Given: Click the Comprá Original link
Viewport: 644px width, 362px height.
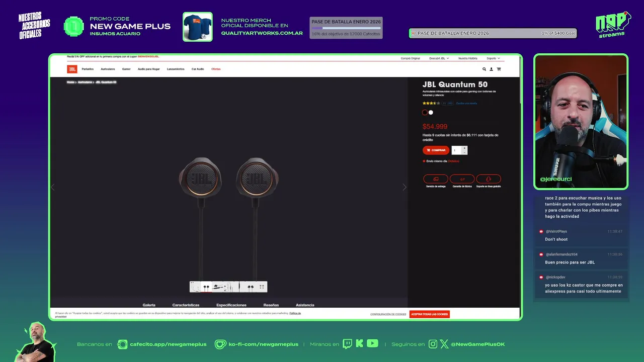Looking at the screenshot, I should [x=410, y=58].
